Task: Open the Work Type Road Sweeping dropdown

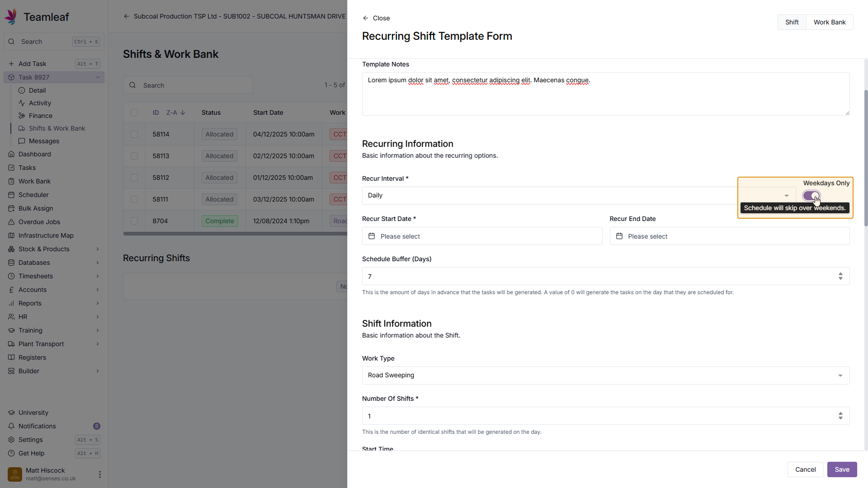Action: (x=605, y=375)
